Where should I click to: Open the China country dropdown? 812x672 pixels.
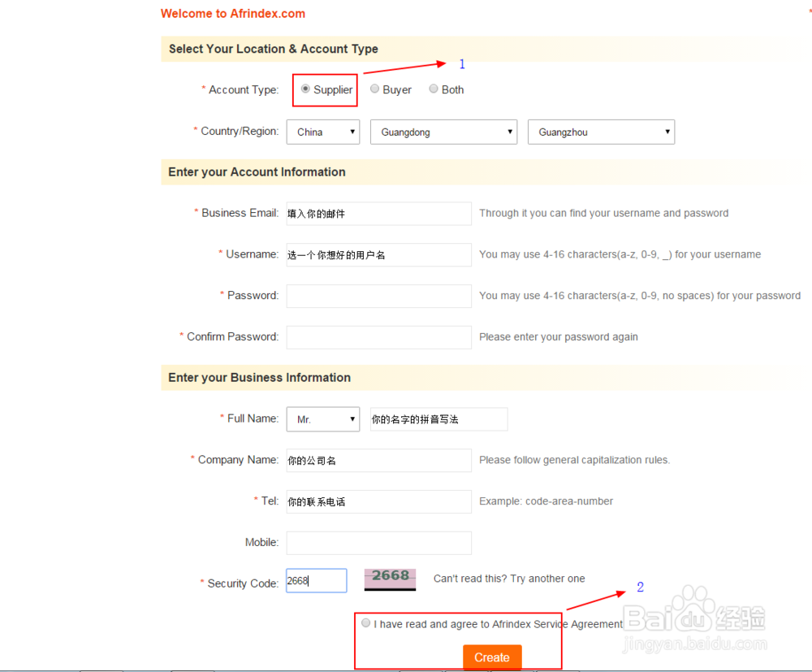[322, 132]
